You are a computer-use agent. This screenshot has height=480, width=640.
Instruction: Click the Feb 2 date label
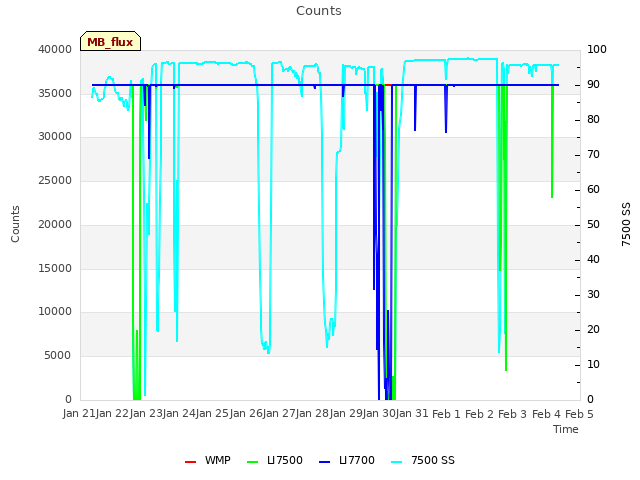(x=480, y=414)
